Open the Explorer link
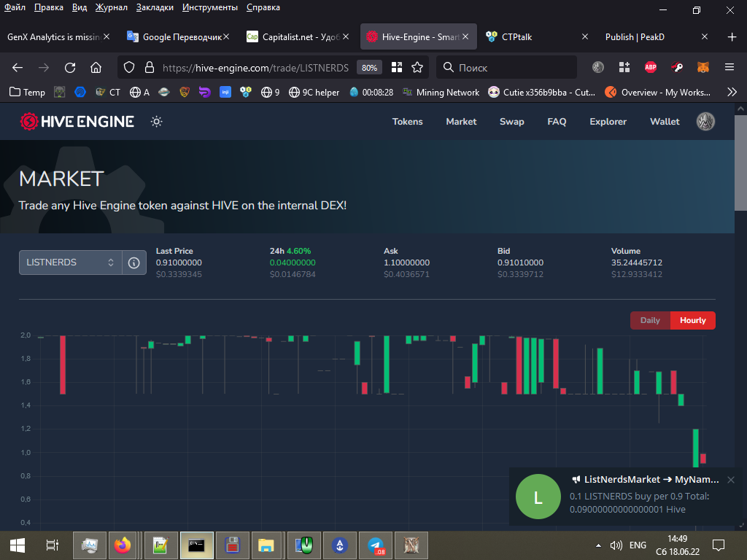747x560 pixels. coord(608,122)
